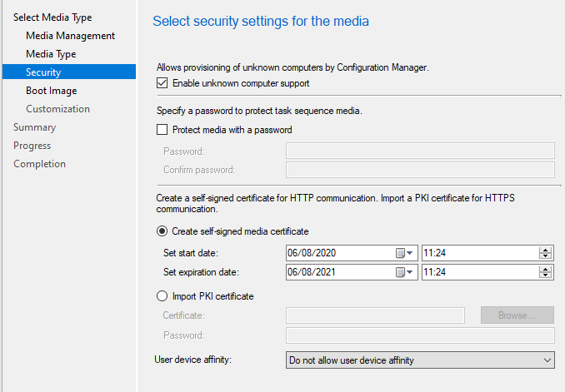Select Create self-signed media certificate option
This screenshot has width=565, height=392.
(162, 231)
